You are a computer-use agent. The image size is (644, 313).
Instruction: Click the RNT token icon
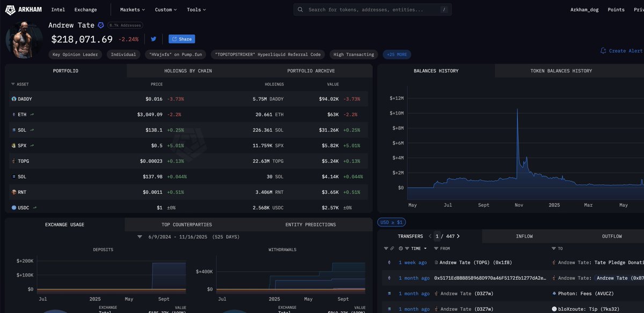(14, 192)
